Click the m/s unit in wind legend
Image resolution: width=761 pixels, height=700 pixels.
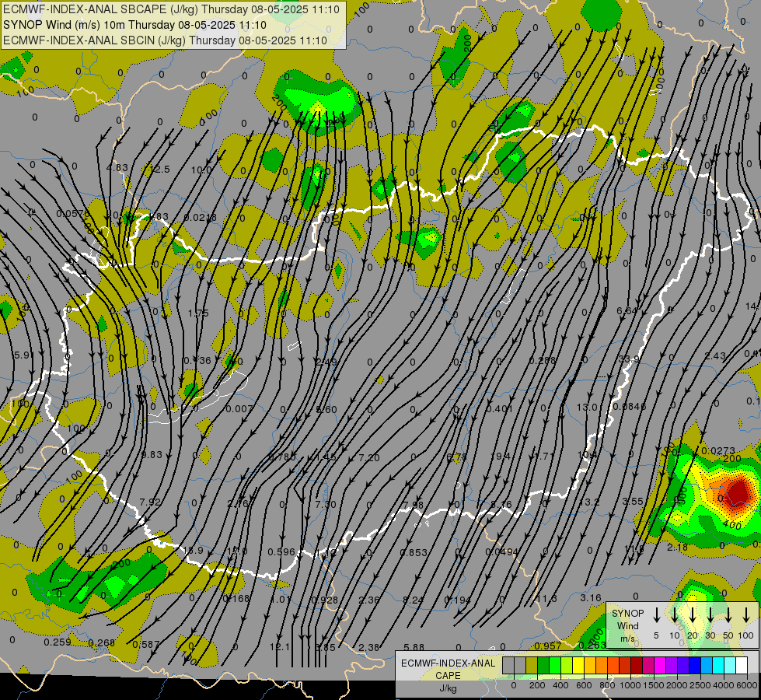[627, 639]
